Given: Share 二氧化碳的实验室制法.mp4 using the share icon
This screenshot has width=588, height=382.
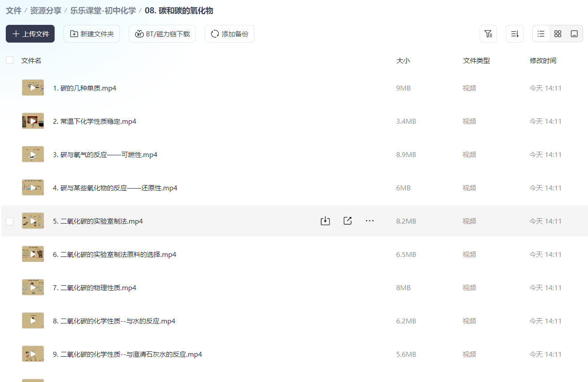Looking at the screenshot, I should (x=347, y=221).
